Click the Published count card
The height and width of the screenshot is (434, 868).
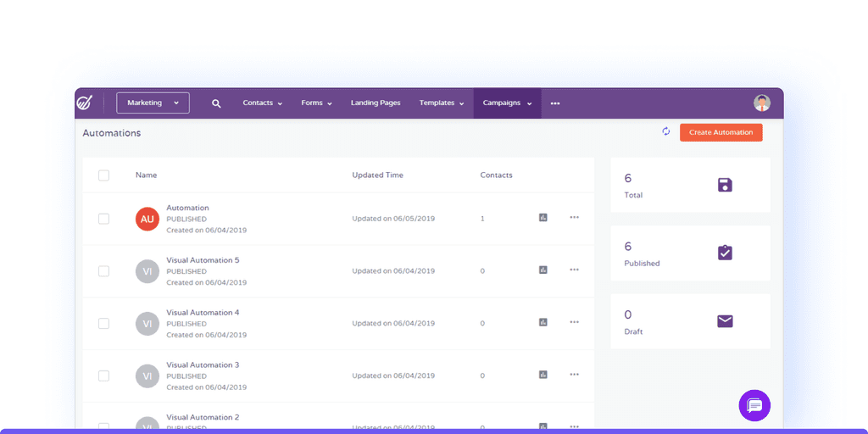tap(690, 253)
